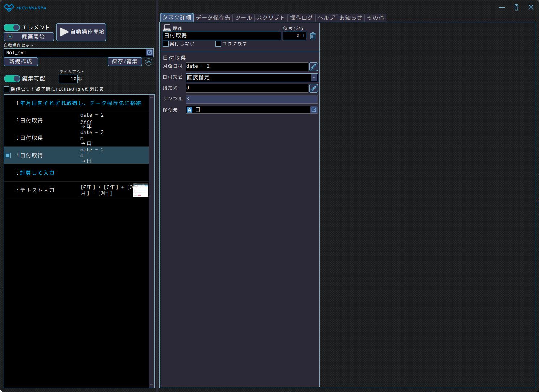539x392 pixels.
Task: Click the pencil icon beside 指定式 field
Action: coord(314,88)
